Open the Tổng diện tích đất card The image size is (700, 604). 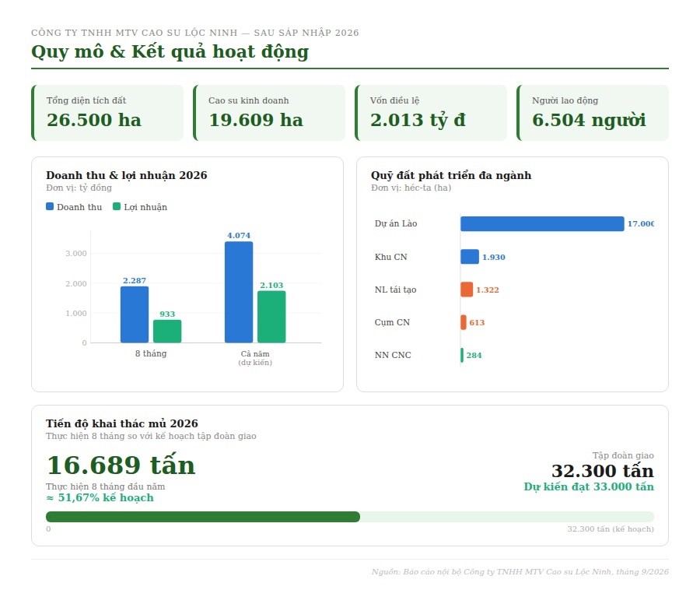pos(107,113)
